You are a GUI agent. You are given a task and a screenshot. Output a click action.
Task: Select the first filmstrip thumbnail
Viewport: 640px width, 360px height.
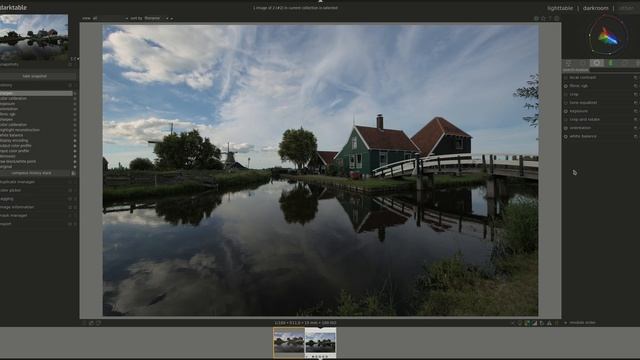click(289, 342)
